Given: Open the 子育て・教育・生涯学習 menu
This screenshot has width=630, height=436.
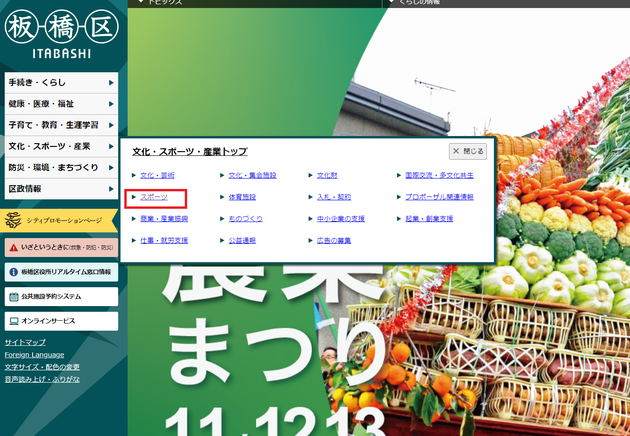Looking at the screenshot, I should point(61,125).
